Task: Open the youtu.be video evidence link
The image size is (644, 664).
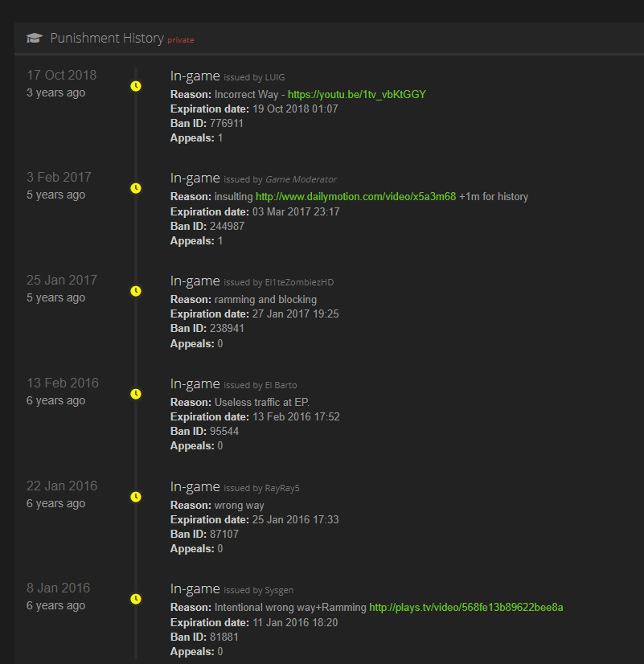Action: (x=356, y=95)
